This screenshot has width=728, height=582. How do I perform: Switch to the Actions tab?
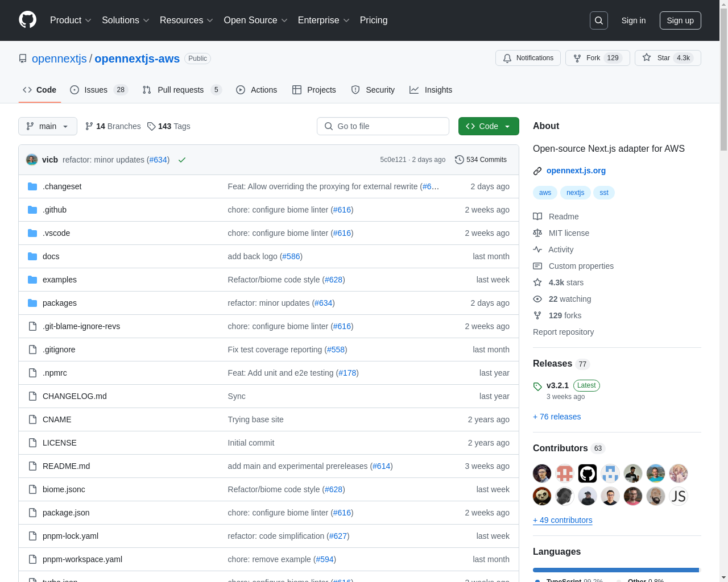(x=257, y=90)
